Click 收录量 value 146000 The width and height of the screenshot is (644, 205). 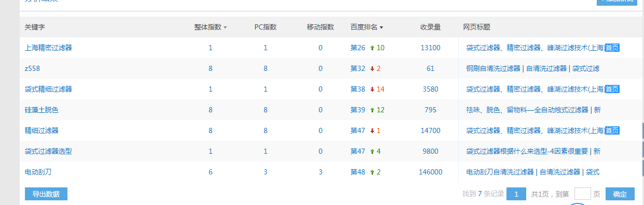430,172
